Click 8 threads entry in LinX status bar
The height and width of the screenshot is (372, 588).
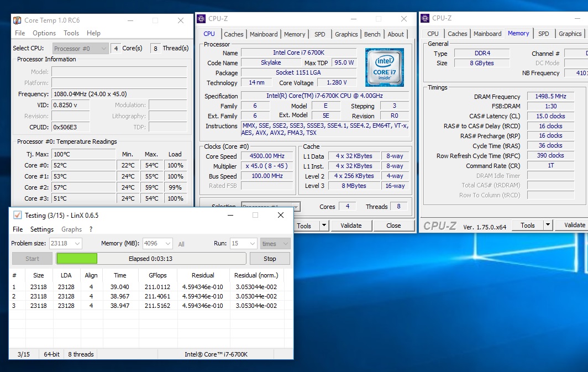pos(81,354)
